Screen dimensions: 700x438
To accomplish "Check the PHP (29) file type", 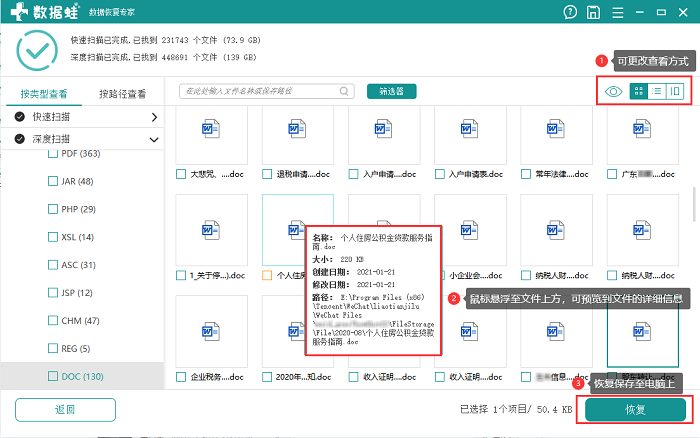I will pos(53,209).
